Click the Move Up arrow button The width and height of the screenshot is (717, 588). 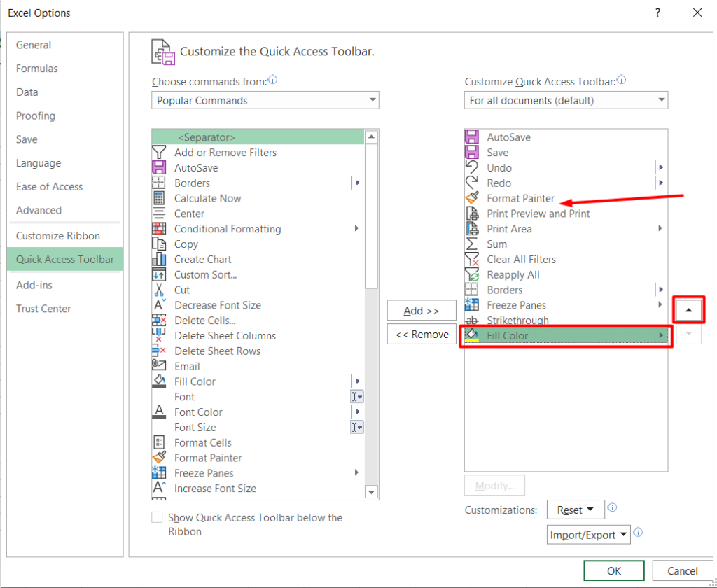[689, 310]
